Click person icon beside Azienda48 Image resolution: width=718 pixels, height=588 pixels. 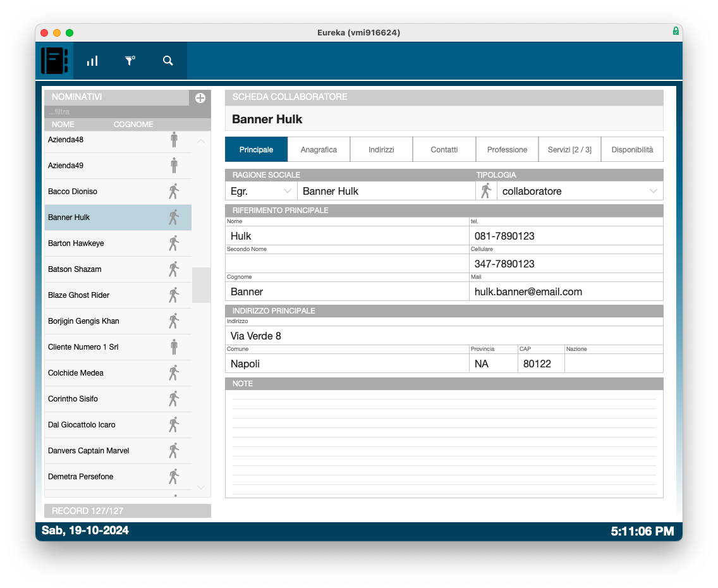[174, 140]
